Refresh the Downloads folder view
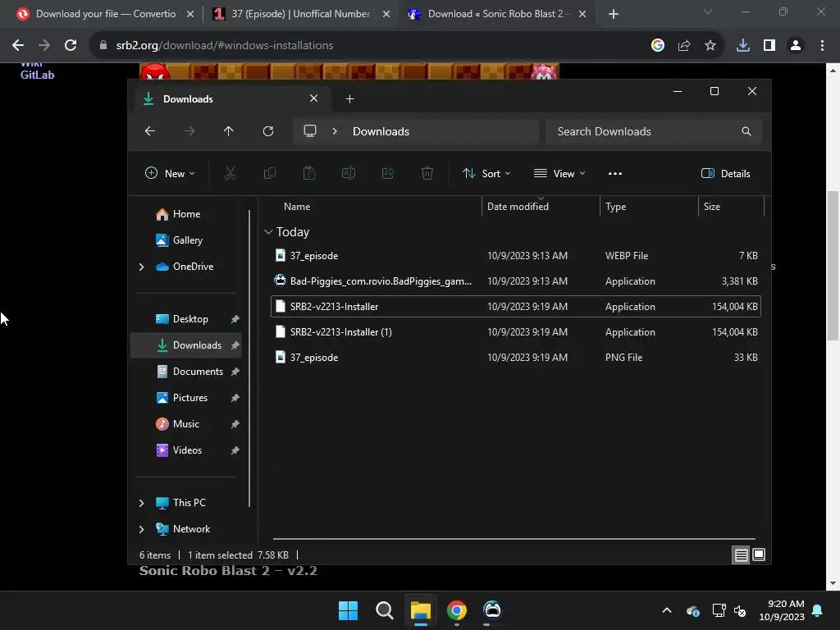 [268, 131]
